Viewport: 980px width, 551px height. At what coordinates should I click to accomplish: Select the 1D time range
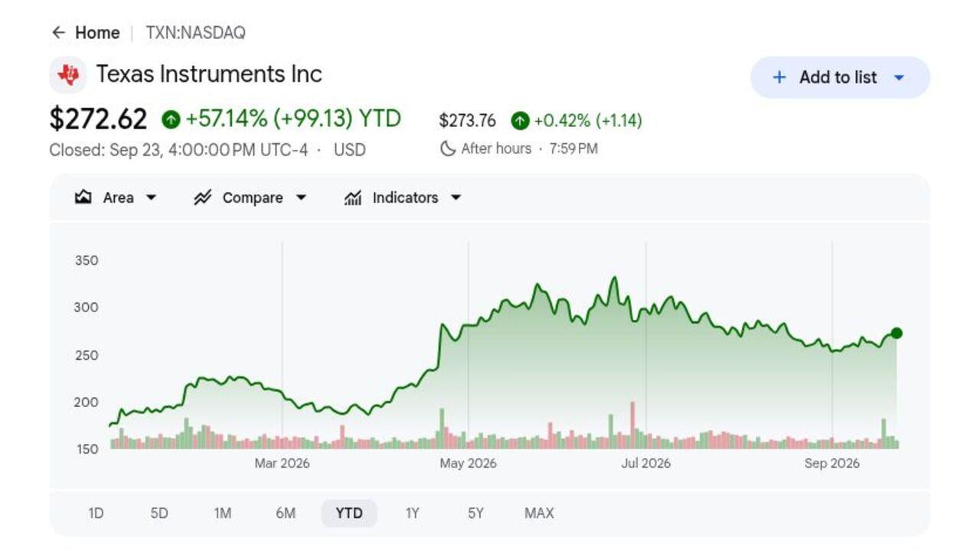point(96,514)
